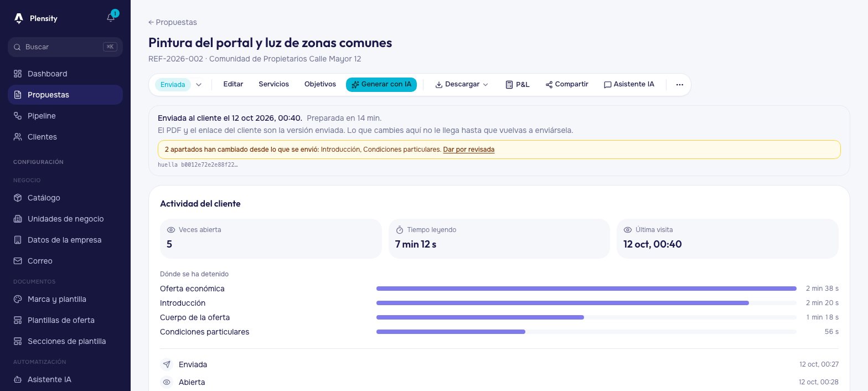Click the REF-2026-002 reference subtitle
Screen dimensions: 868x391
255,59
